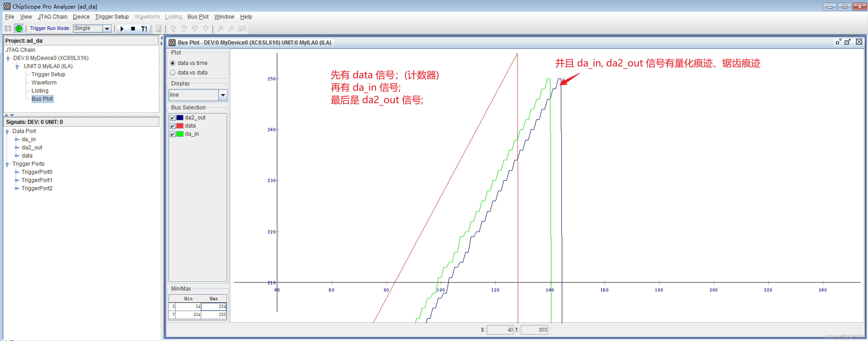Toggle da2_out signal visibility checkbox
Viewport: 868px width, 341px height.
(174, 117)
